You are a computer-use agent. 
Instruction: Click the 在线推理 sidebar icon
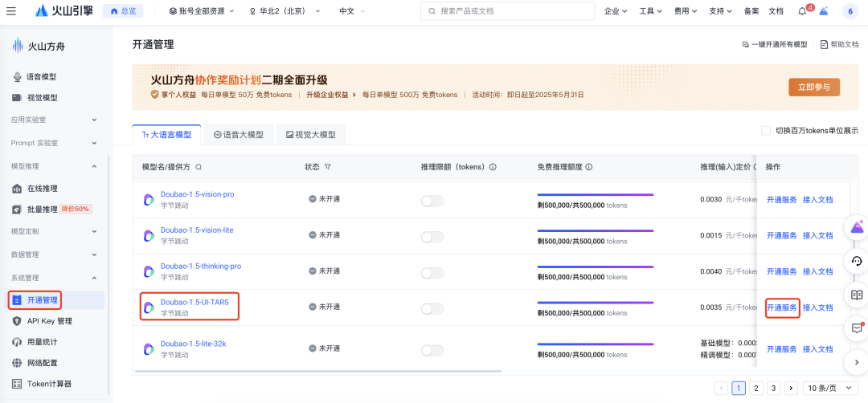17,189
